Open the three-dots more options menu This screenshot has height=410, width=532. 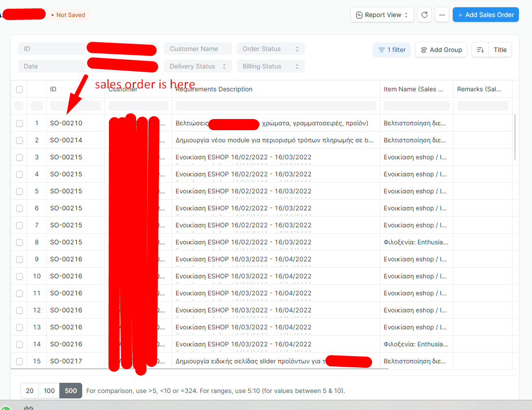tap(442, 15)
